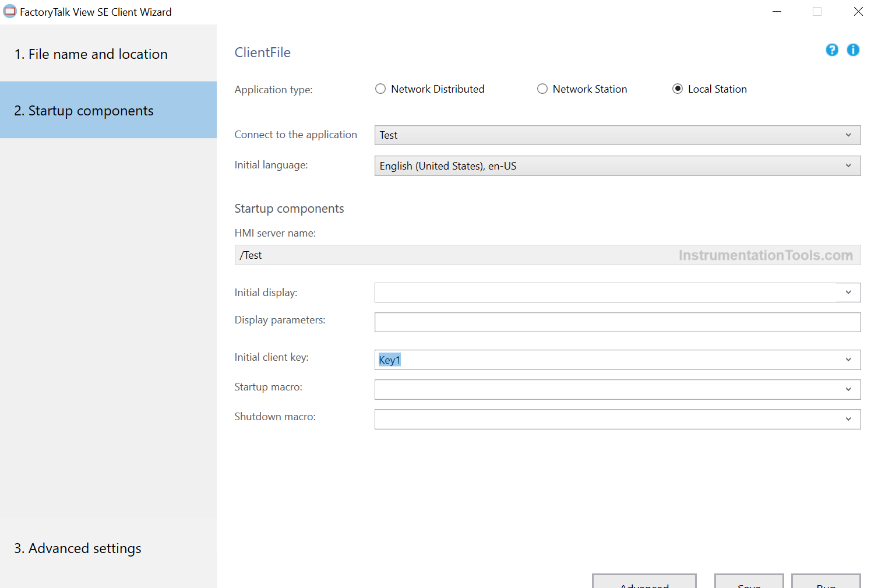Select the Network Station application type
The image size is (878, 588).
click(542, 89)
